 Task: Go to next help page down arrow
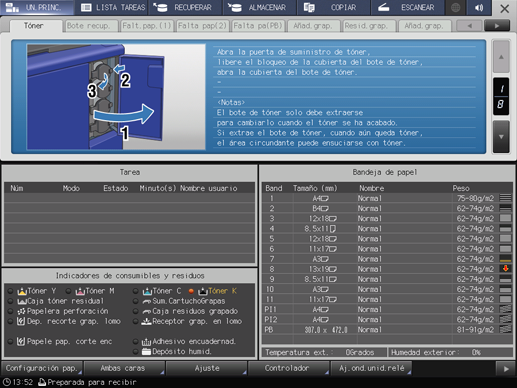coord(501,137)
